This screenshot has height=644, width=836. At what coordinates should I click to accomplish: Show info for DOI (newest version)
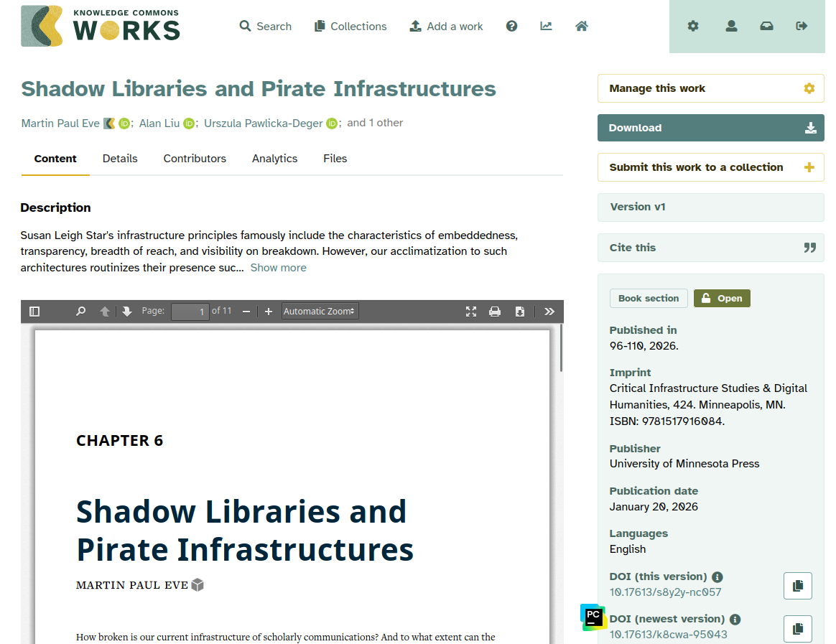[735, 620]
